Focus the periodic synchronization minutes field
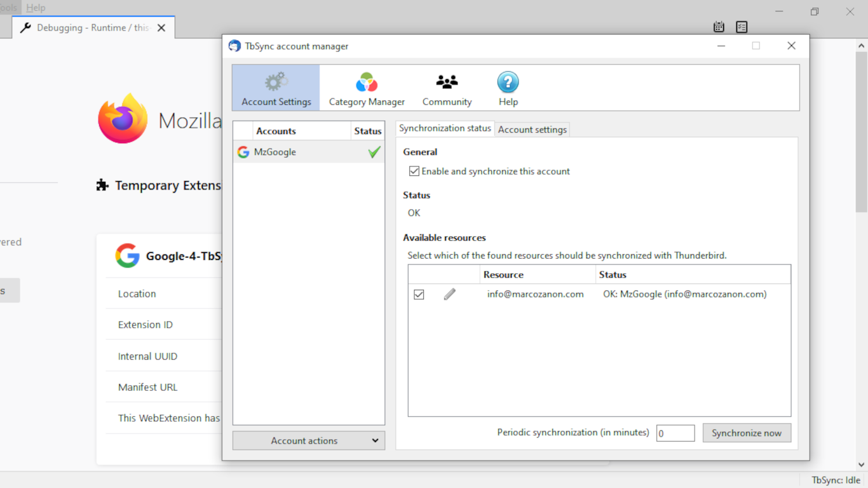Viewport: 868px width, 488px height. pyautogui.click(x=675, y=433)
